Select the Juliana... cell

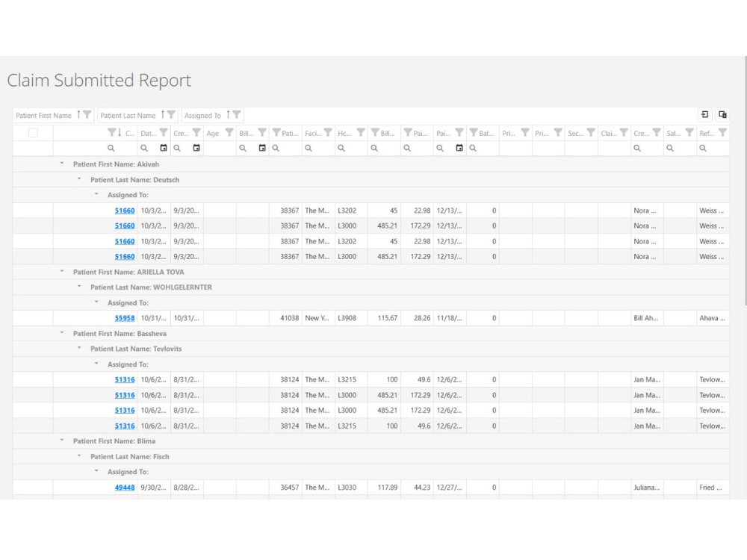[647, 488]
